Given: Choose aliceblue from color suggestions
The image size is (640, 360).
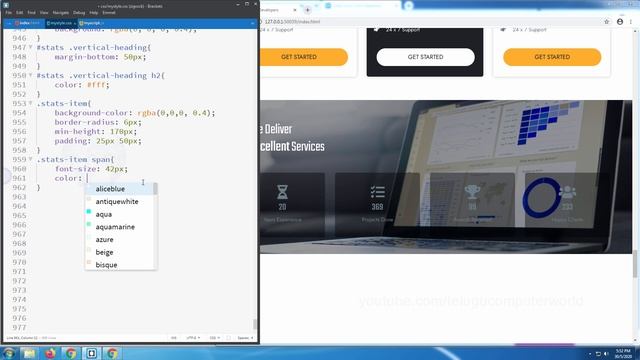Looking at the screenshot, I should [x=119, y=189].
